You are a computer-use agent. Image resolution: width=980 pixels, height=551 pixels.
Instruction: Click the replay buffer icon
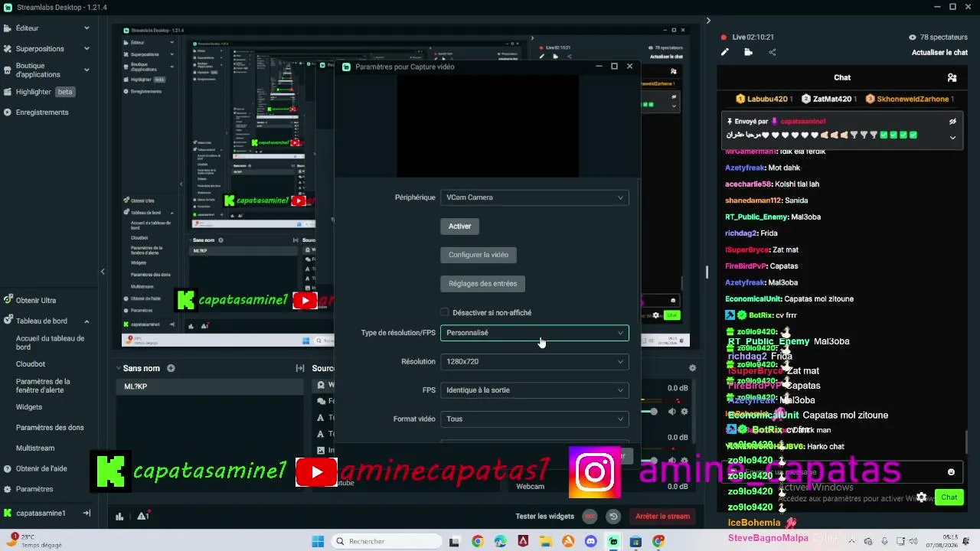point(613,516)
